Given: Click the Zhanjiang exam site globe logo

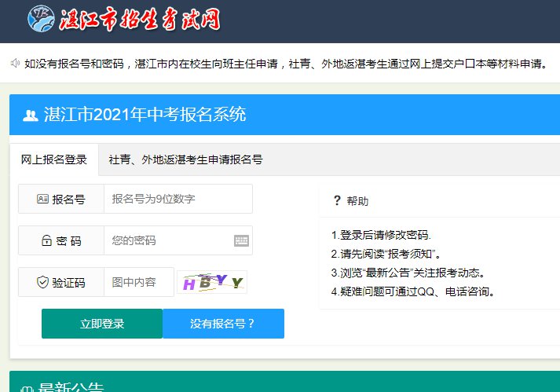Looking at the screenshot, I should coord(41,19).
